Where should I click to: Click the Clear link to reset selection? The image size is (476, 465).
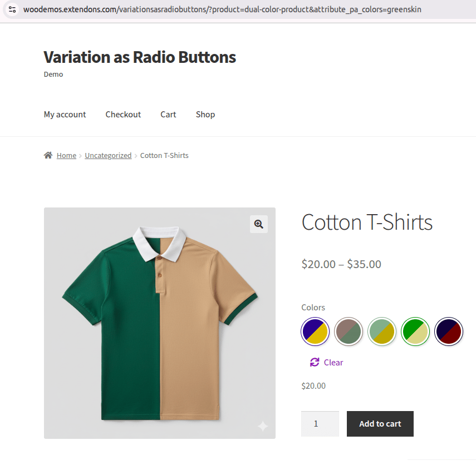click(332, 362)
